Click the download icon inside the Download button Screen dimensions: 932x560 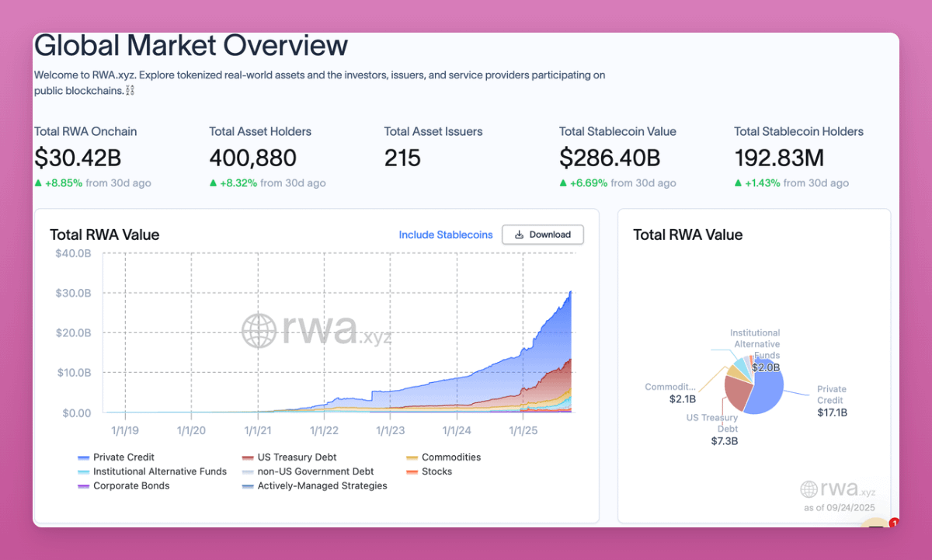(517, 235)
